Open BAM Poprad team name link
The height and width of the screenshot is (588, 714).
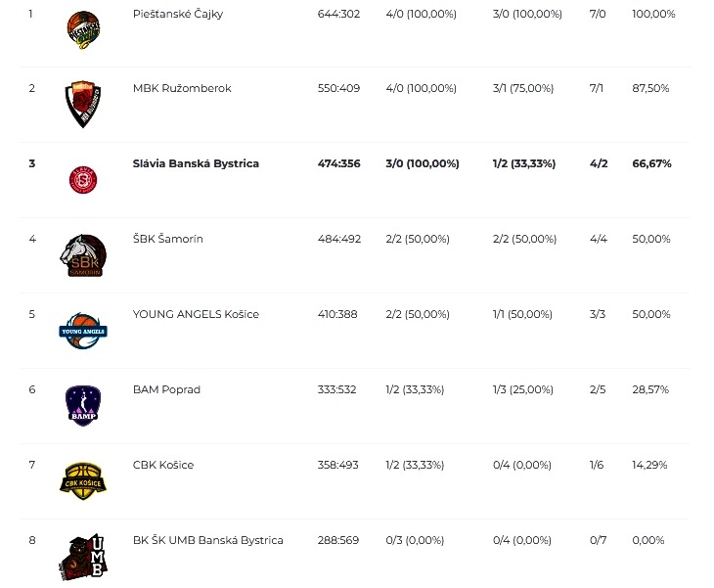tap(166, 389)
